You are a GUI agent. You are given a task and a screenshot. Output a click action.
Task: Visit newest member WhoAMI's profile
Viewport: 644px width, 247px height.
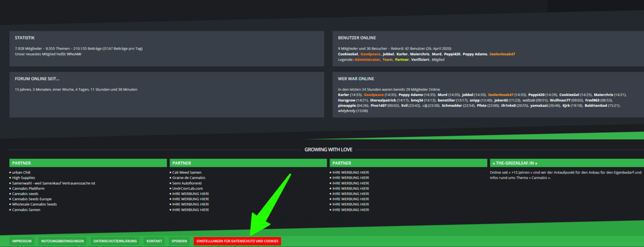(74, 54)
